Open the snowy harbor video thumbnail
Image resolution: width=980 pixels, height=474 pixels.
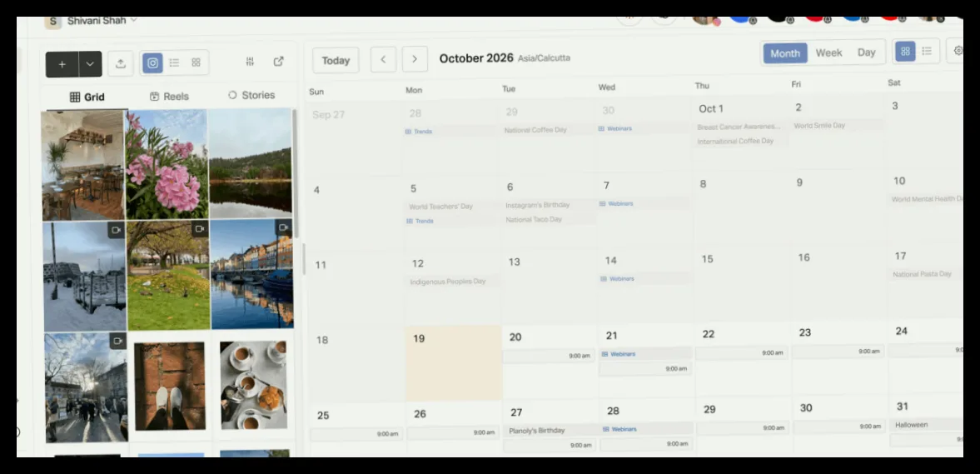pos(84,277)
